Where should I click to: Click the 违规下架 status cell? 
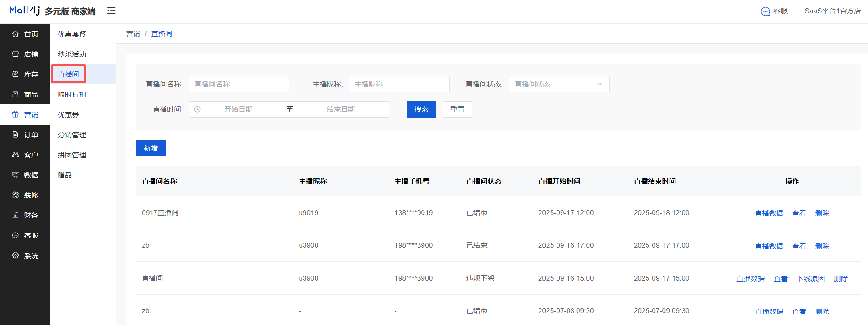[480, 278]
